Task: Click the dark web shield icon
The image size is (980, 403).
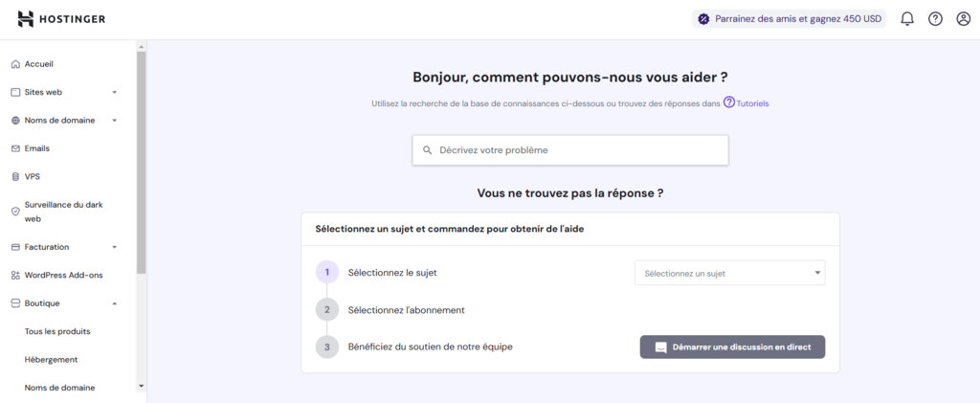Action: tap(15, 212)
